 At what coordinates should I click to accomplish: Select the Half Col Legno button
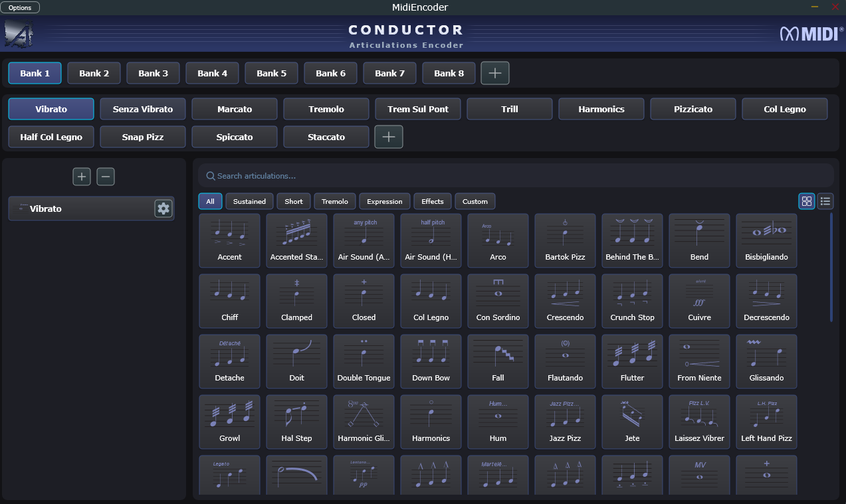(x=51, y=137)
